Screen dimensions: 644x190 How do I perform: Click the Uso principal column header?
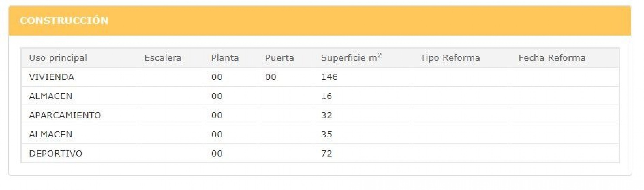pos(58,58)
